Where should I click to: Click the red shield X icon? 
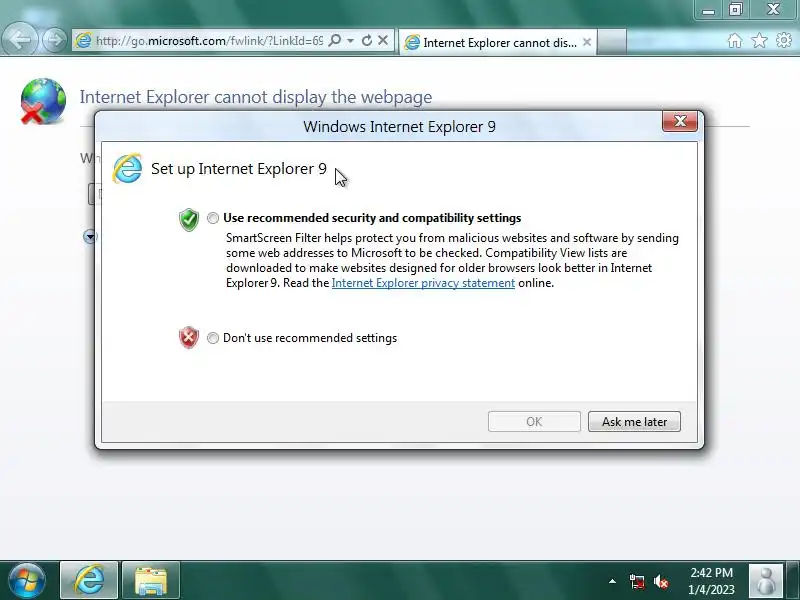tap(189, 337)
